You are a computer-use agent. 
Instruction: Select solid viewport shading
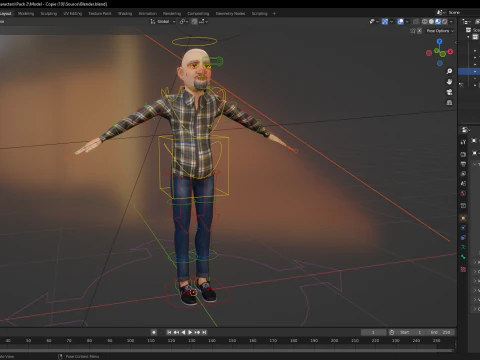pos(431,21)
